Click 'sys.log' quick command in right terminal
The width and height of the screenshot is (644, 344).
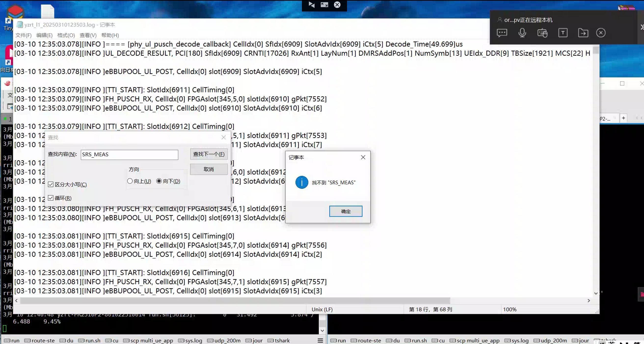click(516, 340)
